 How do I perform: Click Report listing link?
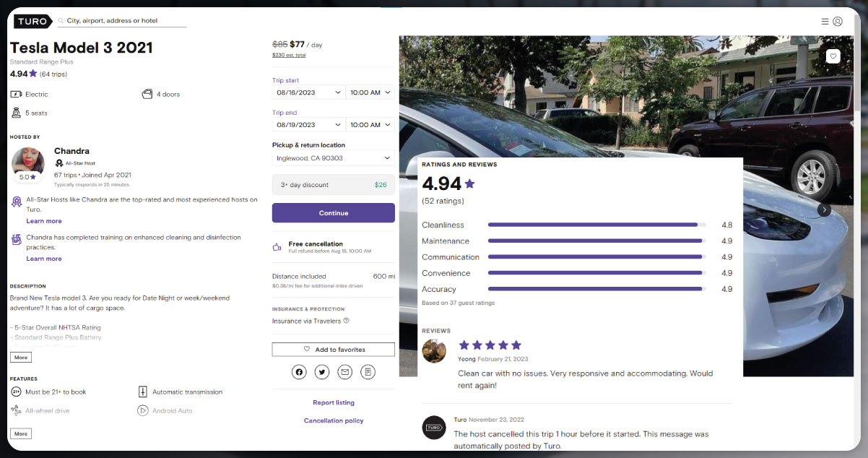[x=334, y=402]
